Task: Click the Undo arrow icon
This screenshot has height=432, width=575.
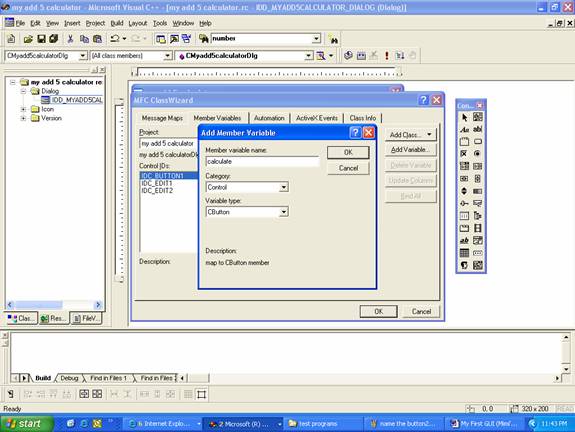Action: coord(115,39)
